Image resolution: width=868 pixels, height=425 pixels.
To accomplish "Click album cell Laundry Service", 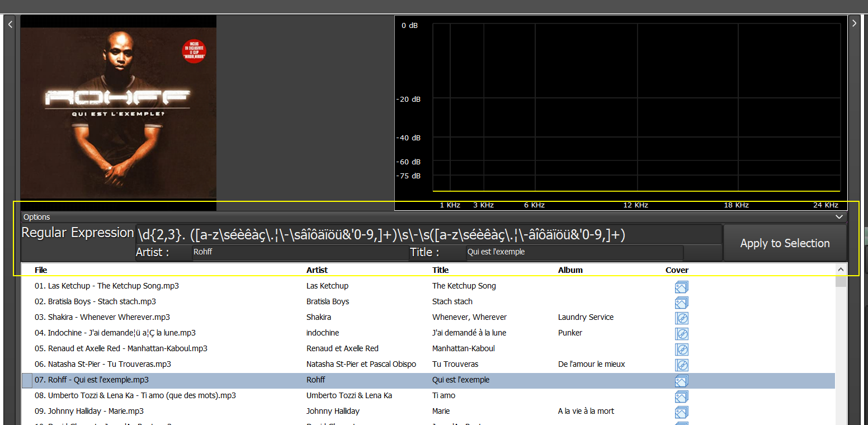I will (x=586, y=317).
